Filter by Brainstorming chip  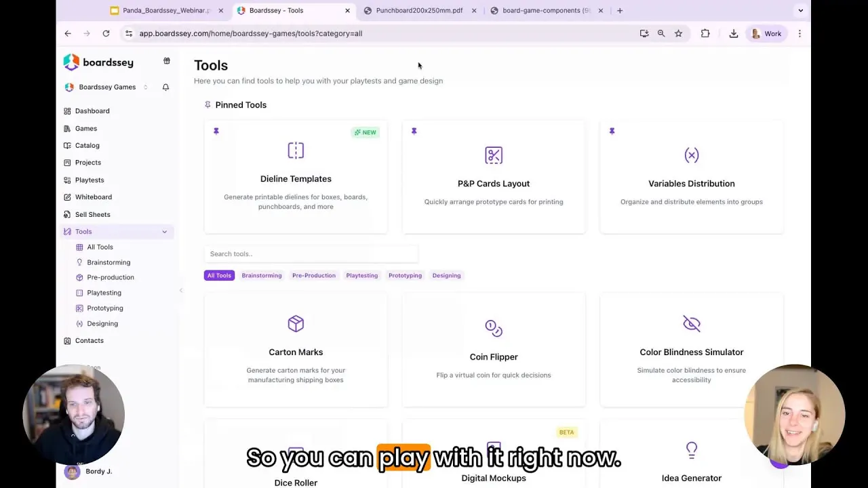click(x=262, y=275)
